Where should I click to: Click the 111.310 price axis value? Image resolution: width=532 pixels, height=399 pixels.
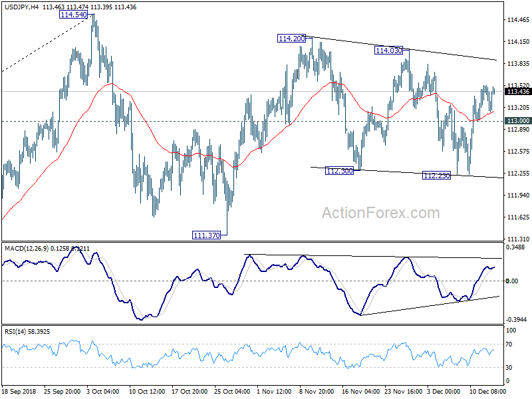[518, 239]
